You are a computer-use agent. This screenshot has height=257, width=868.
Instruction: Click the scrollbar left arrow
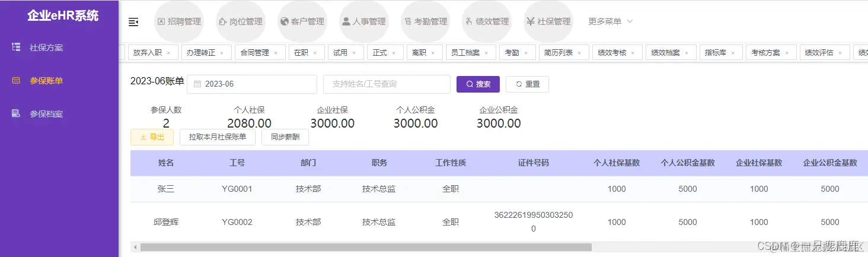pyautogui.click(x=135, y=247)
